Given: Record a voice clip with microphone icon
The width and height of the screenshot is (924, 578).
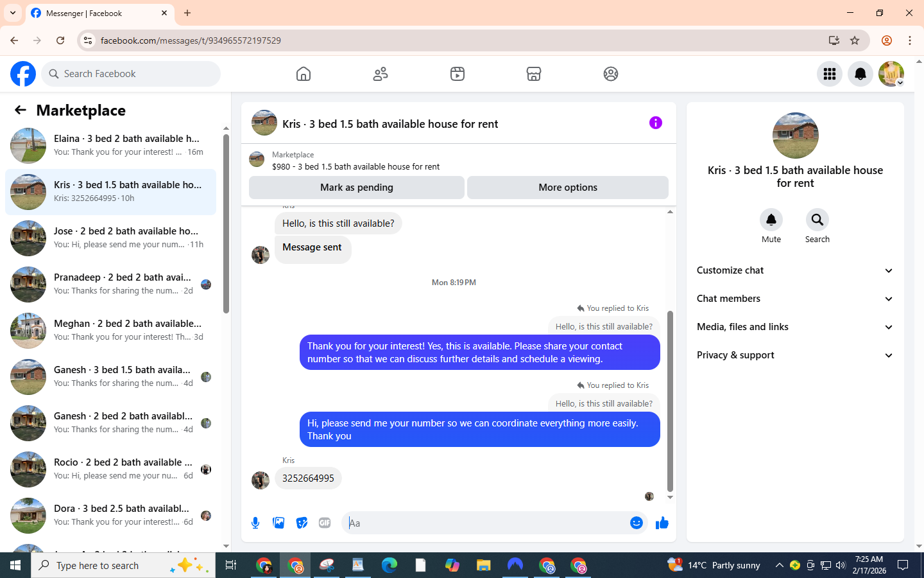Looking at the screenshot, I should (255, 523).
